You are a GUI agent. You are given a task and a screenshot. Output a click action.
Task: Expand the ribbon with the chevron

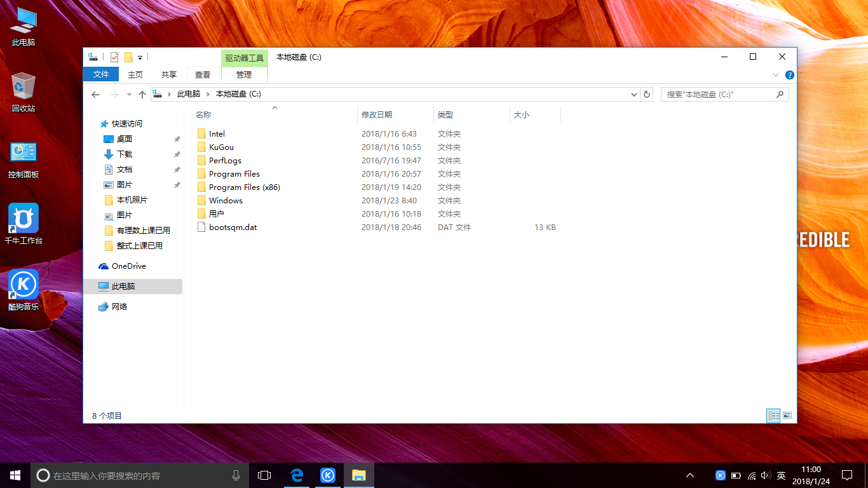coord(776,74)
